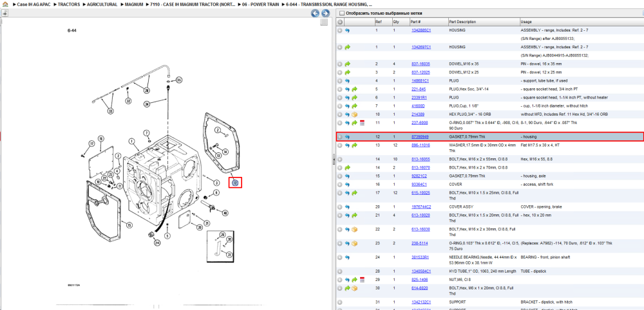Click blue arrow in 23391R1 row

point(347,98)
